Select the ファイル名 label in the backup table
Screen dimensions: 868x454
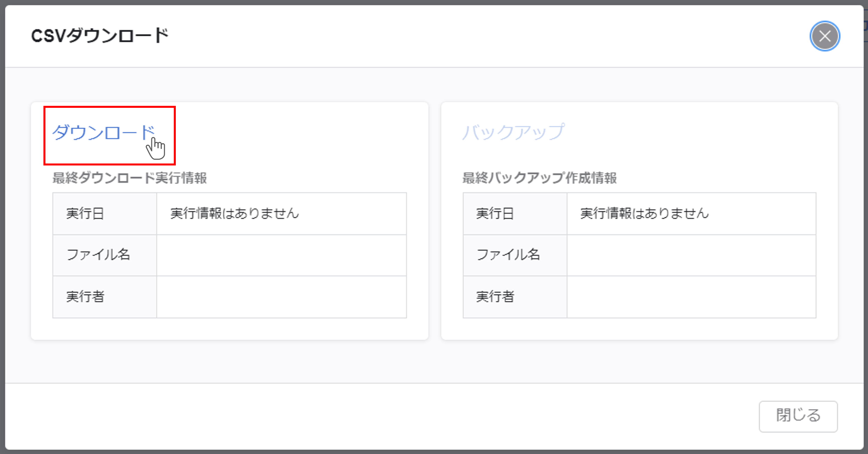[x=508, y=255]
